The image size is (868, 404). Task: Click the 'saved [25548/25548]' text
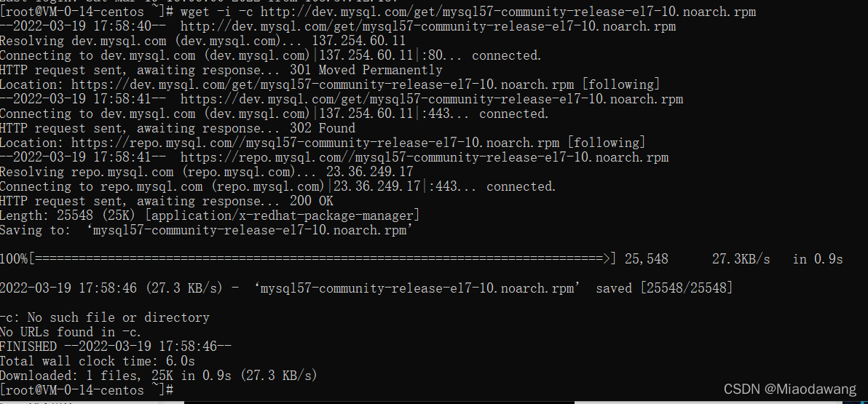pyautogui.click(x=664, y=288)
